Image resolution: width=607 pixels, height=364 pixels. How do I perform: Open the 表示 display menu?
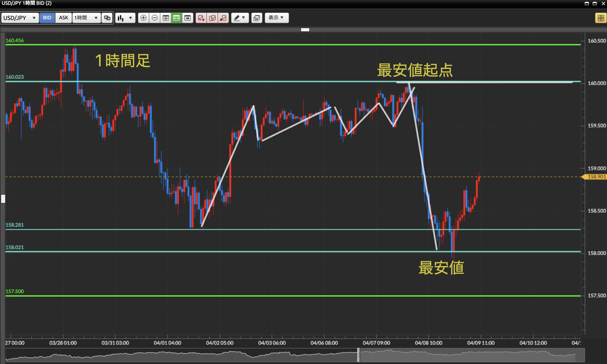(x=276, y=18)
